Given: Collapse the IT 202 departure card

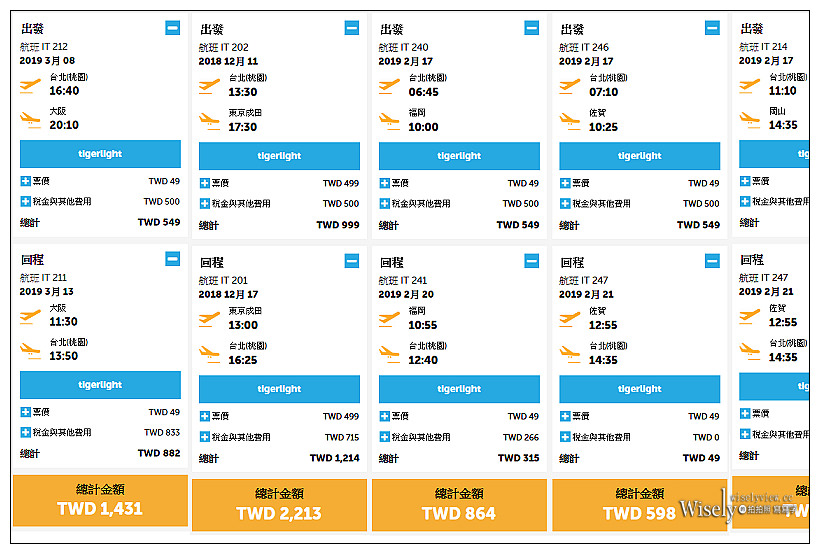Looking at the screenshot, I should coord(352,28).
